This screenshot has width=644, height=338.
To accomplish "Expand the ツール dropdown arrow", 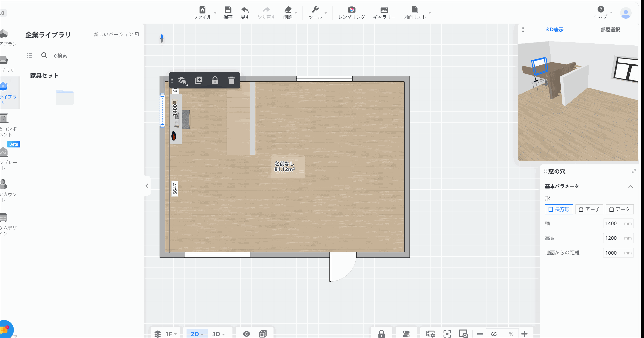I will tap(326, 13).
